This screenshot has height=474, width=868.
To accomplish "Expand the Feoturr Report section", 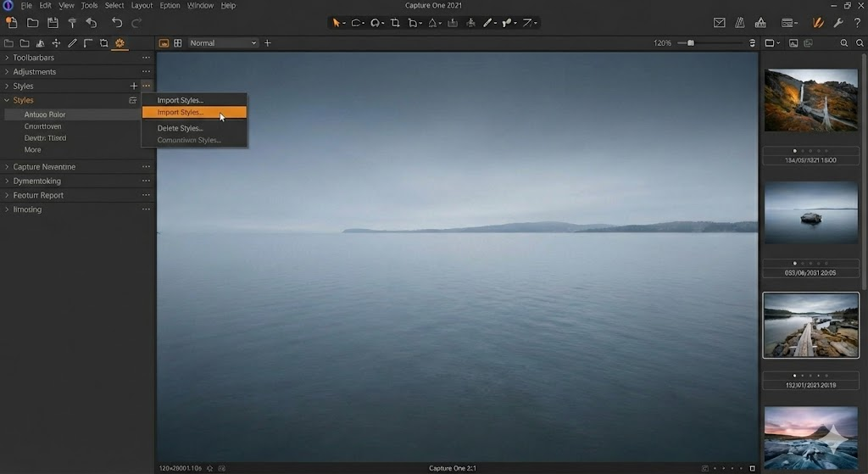I will (7, 196).
